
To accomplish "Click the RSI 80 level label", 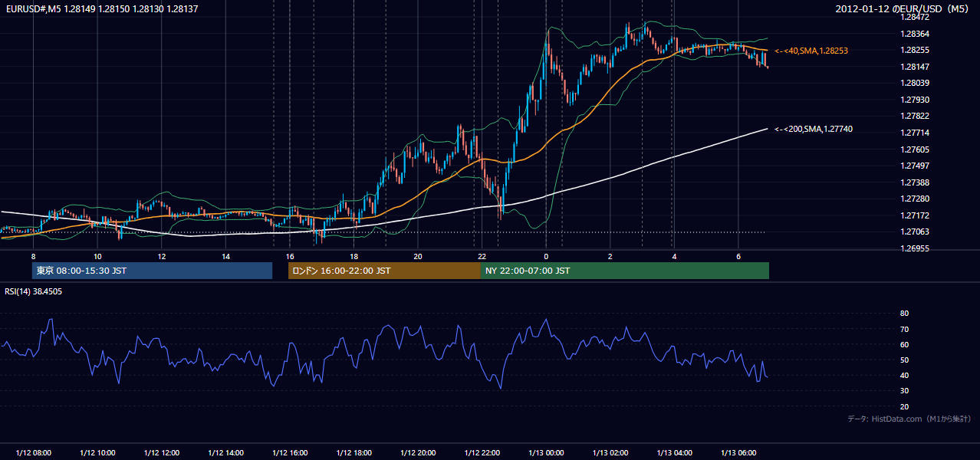I will (x=905, y=314).
